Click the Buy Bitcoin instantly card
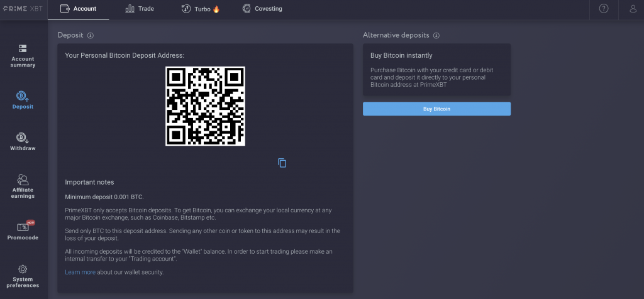This screenshot has height=299, width=644. click(436, 70)
